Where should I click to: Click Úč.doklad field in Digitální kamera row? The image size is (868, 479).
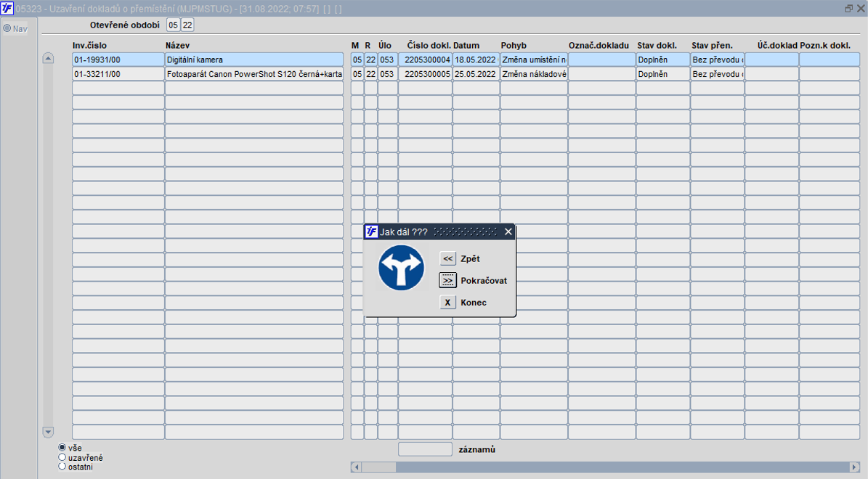(x=771, y=60)
